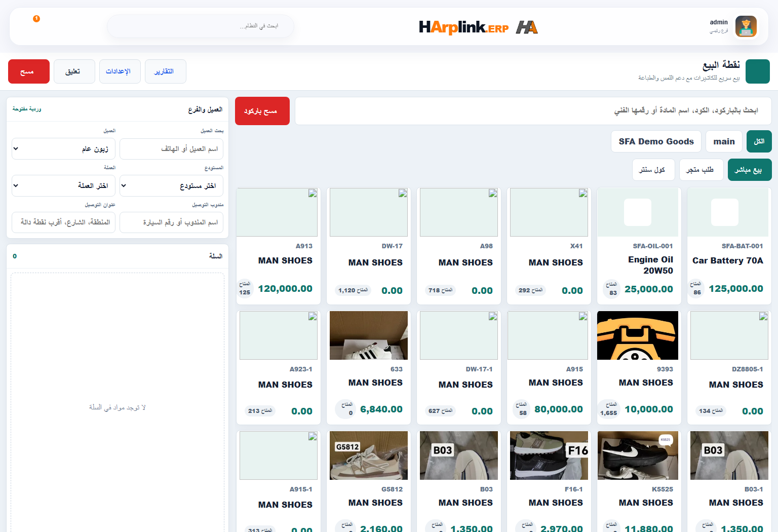Open the admin user avatar

746,26
